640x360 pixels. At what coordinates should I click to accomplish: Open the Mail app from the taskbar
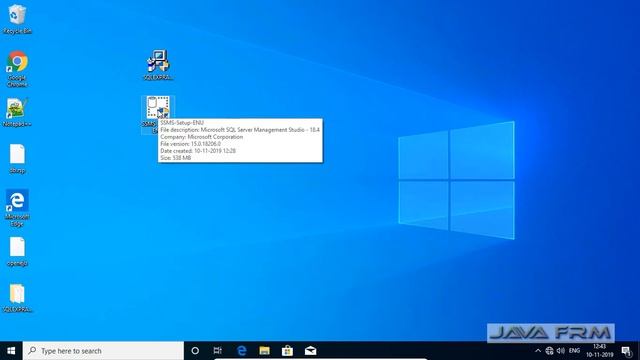311,351
